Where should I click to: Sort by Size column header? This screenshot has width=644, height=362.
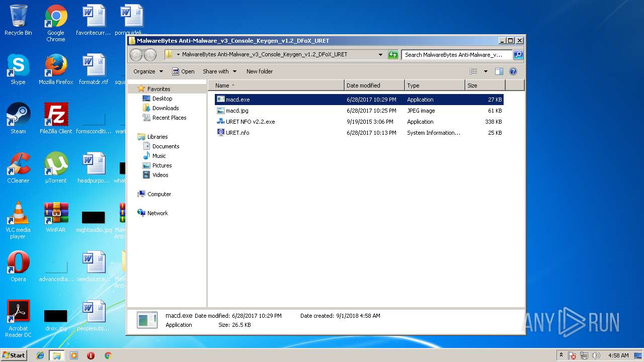[485, 85]
